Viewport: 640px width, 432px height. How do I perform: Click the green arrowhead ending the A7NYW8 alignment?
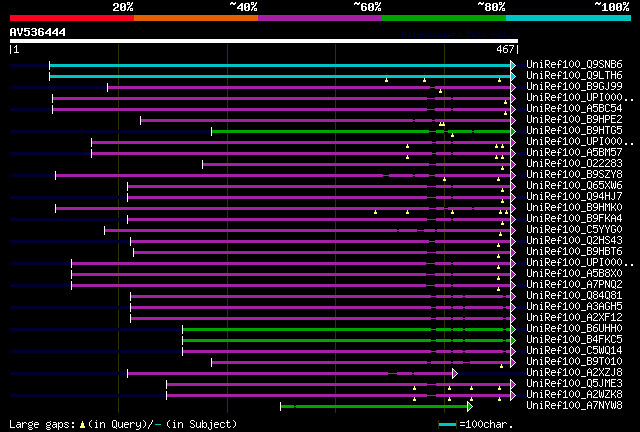pyautogui.click(x=470, y=407)
